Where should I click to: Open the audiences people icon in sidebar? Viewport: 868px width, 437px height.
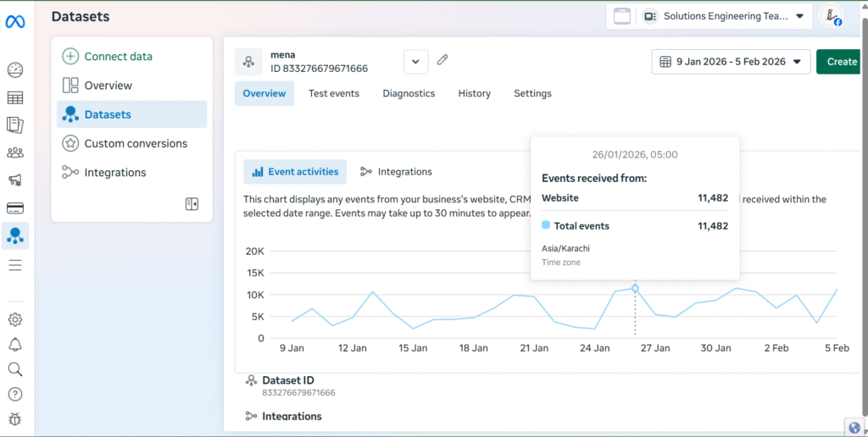(x=15, y=152)
